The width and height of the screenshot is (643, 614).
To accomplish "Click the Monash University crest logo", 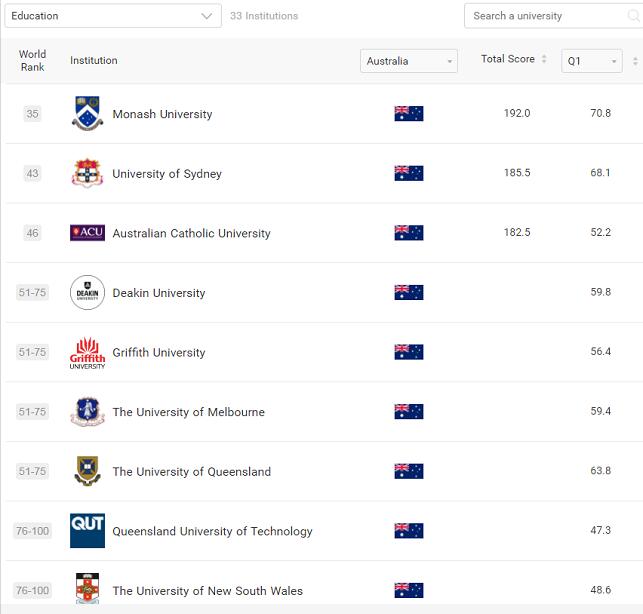I will pyautogui.click(x=87, y=114).
